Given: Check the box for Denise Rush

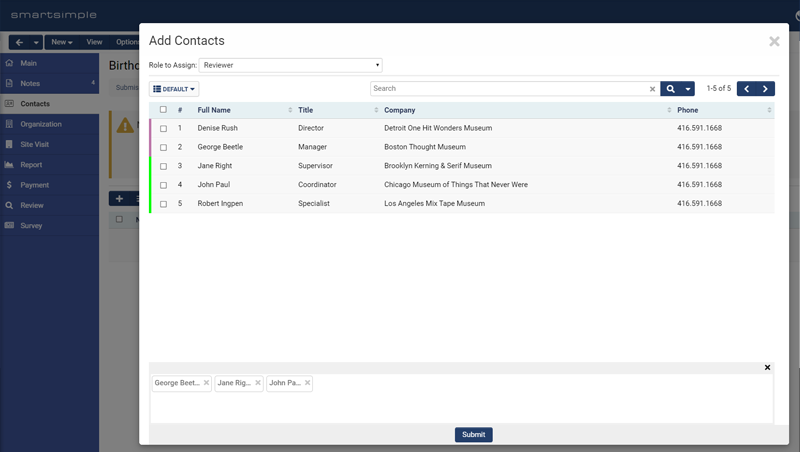Looking at the screenshot, I should pyautogui.click(x=163, y=129).
